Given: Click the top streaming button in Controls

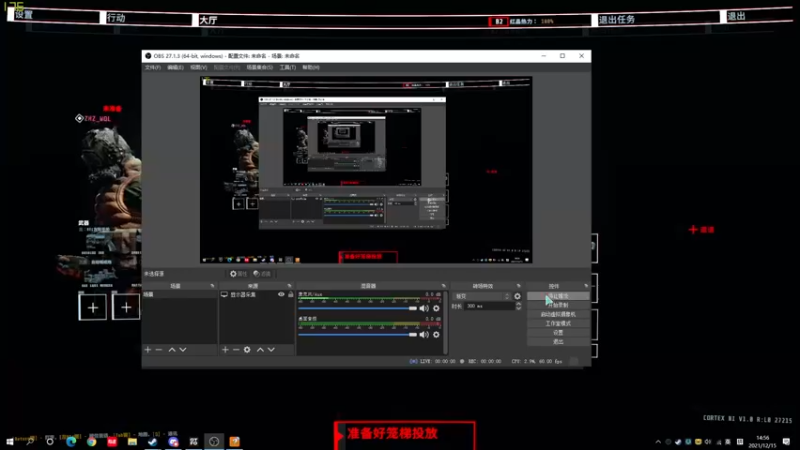Looking at the screenshot, I should click(558, 296).
